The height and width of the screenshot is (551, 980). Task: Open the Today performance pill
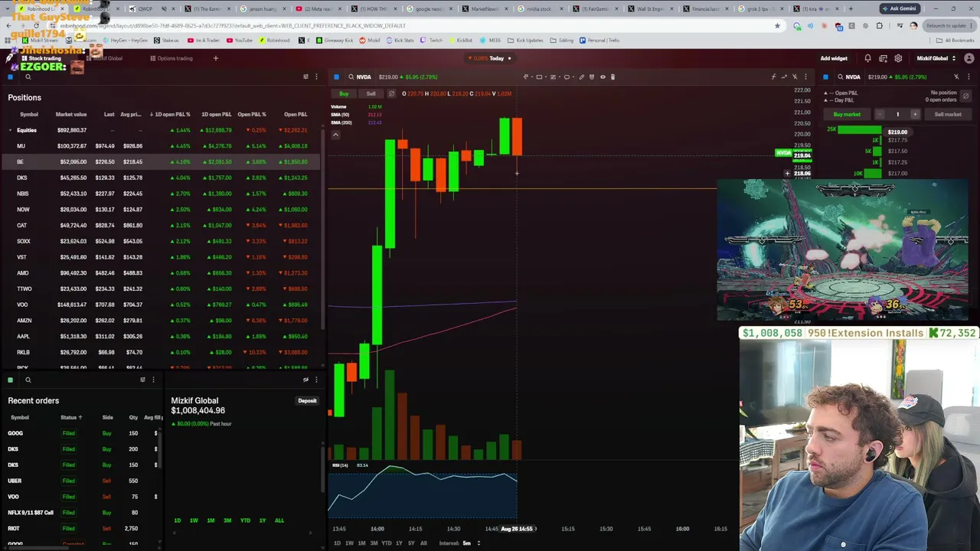click(490, 58)
